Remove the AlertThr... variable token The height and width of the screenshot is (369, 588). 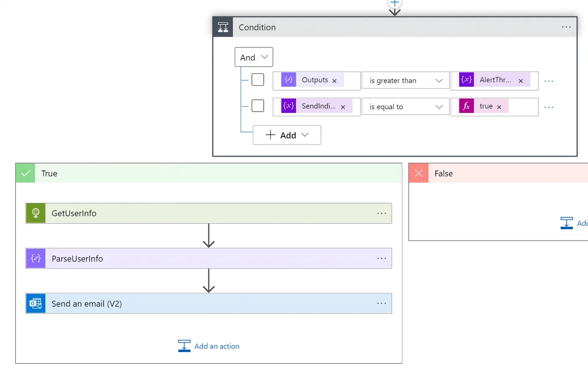pos(521,81)
